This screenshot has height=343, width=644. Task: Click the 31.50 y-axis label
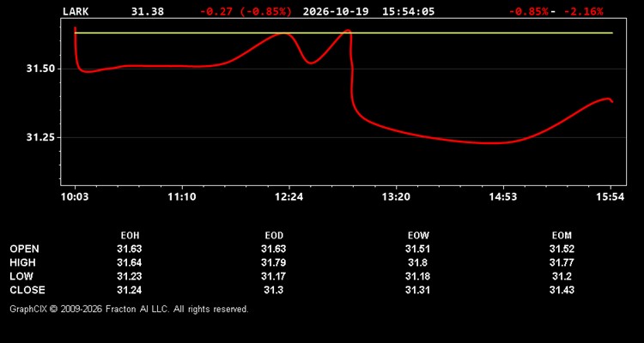pos(40,69)
